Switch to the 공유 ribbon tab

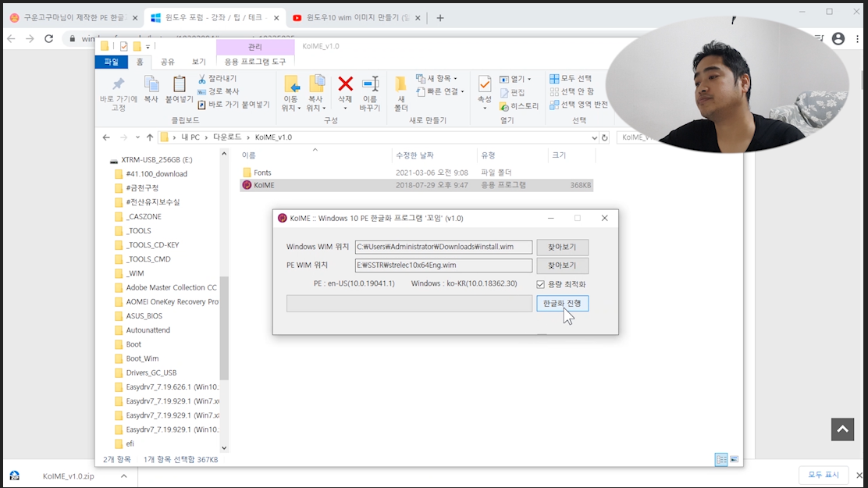167,62
